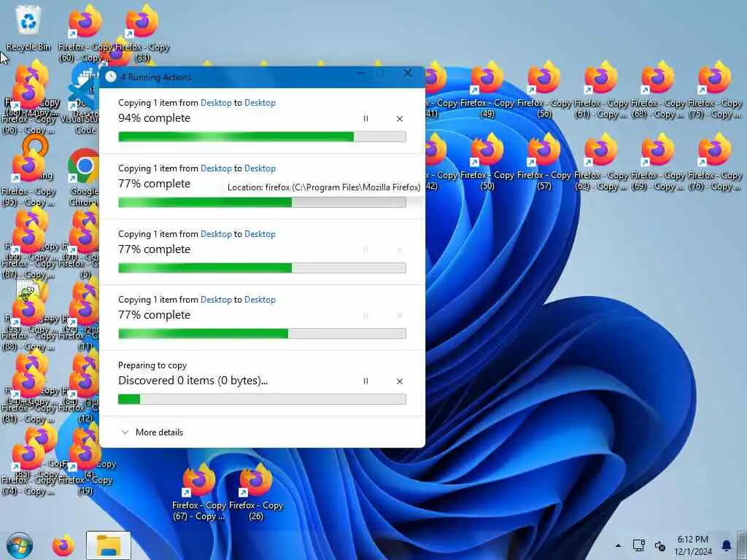This screenshot has width=747, height=560.
Task: Select Firefox - Copy (56) desktop shortcut
Action: (544, 90)
